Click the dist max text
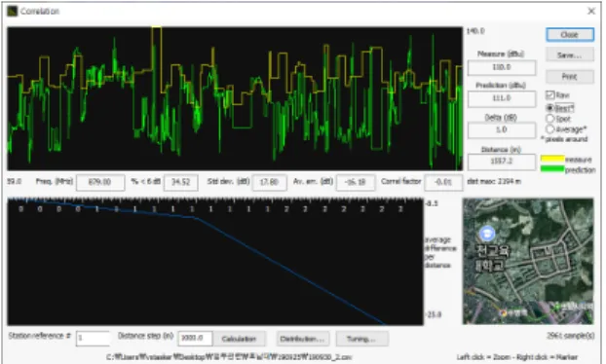Screen dimensions: 606x364 (x=494, y=181)
